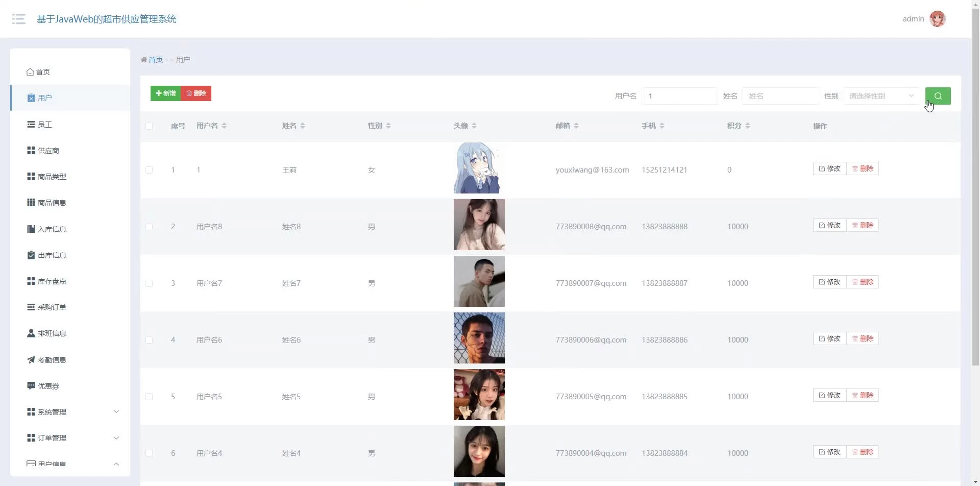980x486 pixels.
Task: Open 库存盘点 in sidebar
Action: (70, 281)
